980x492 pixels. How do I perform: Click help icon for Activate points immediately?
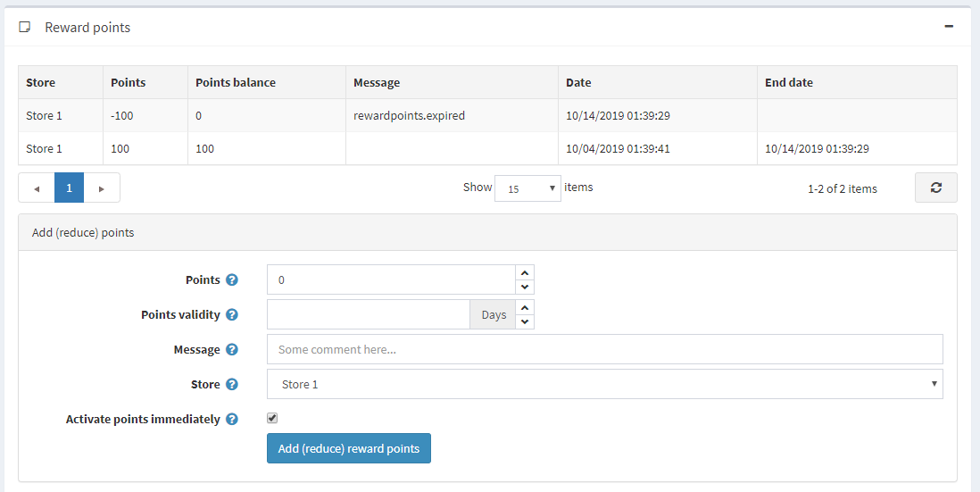tap(232, 420)
